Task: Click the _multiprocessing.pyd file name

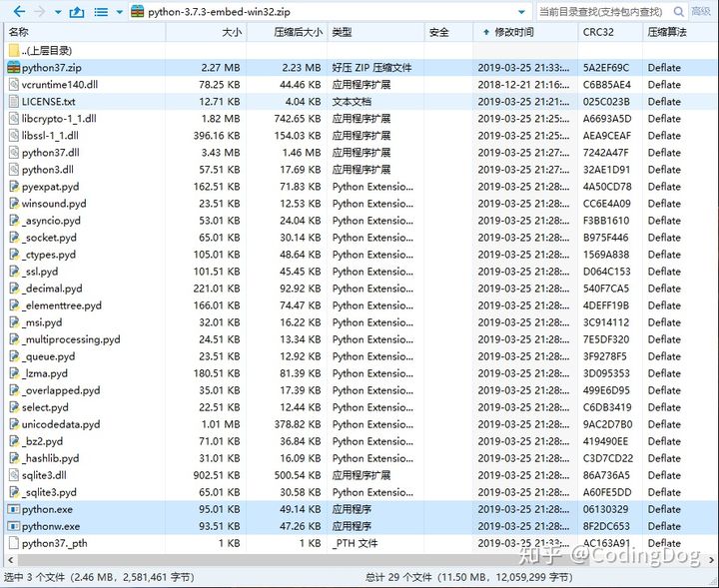Action: pos(71,339)
